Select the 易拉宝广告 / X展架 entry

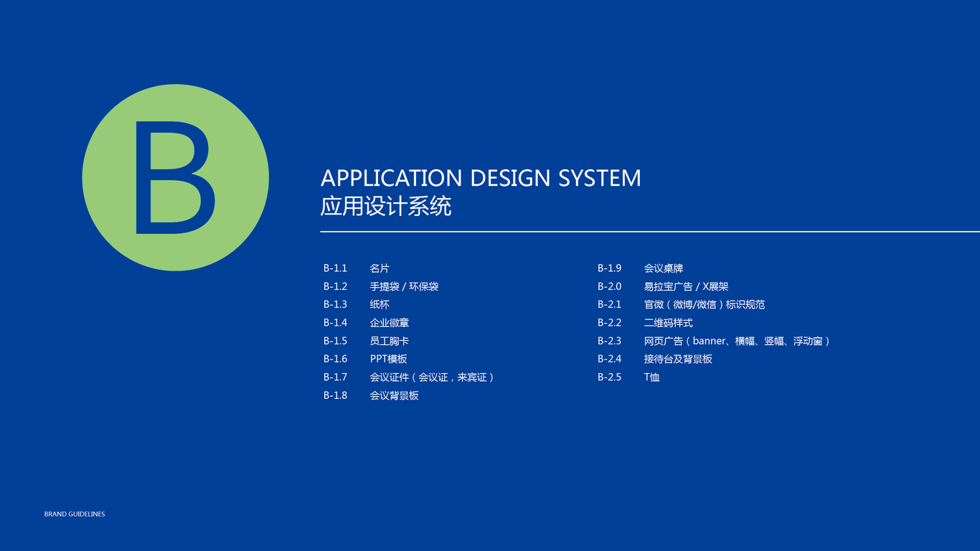(686, 286)
